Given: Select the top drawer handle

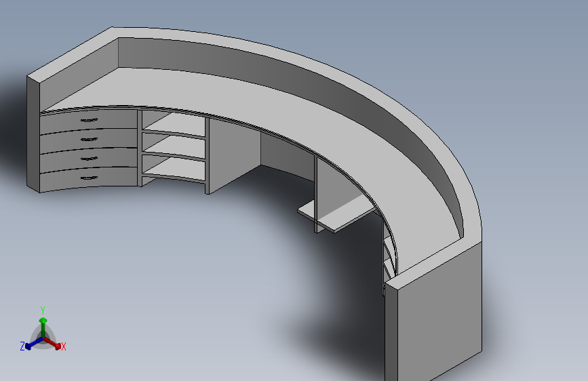Looking at the screenshot, I should pos(89,121).
